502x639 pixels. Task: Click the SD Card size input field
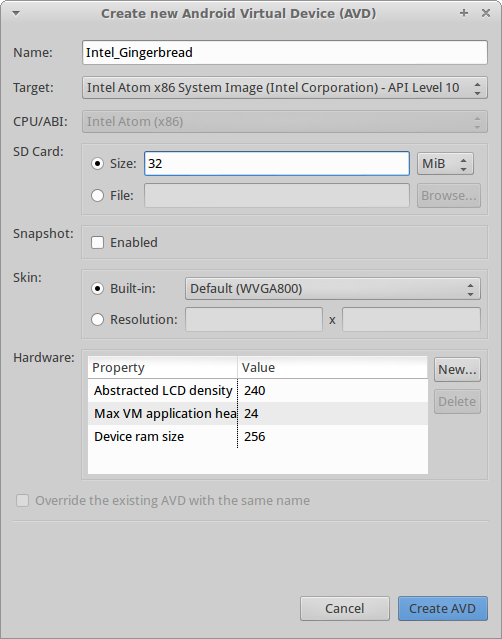(x=277, y=164)
